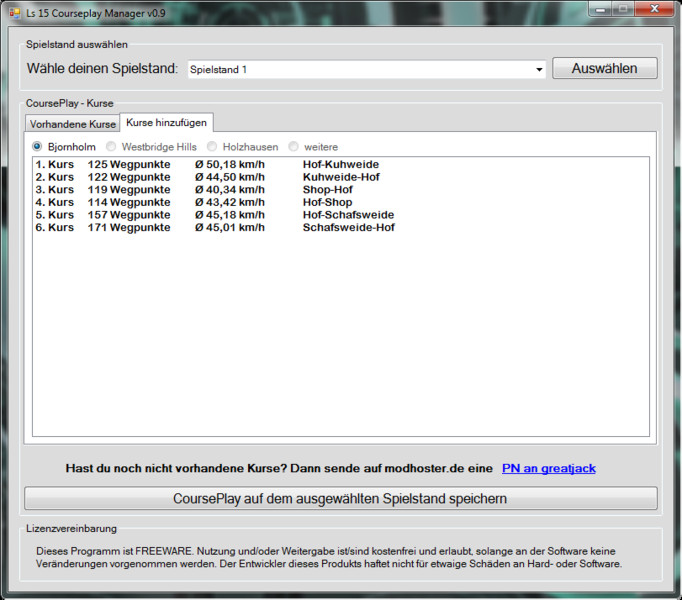Click CoursePlay auf Spielstand speichern button
This screenshot has width=682, height=600.
point(341,498)
